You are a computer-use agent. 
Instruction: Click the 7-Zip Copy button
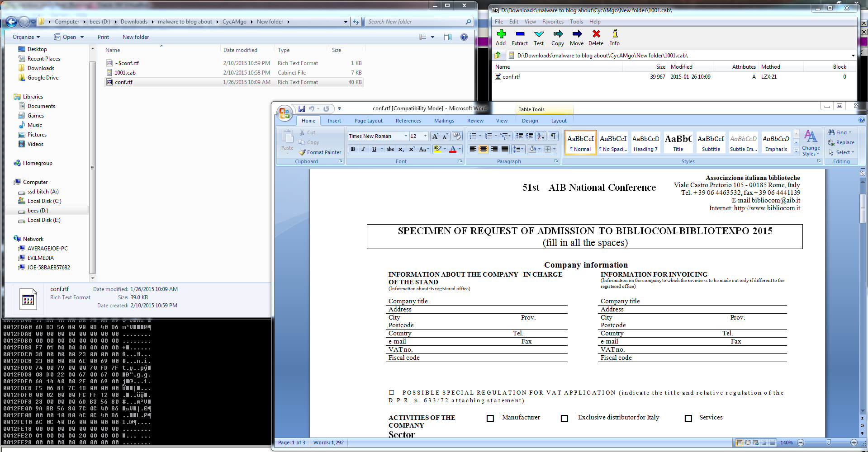point(558,38)
